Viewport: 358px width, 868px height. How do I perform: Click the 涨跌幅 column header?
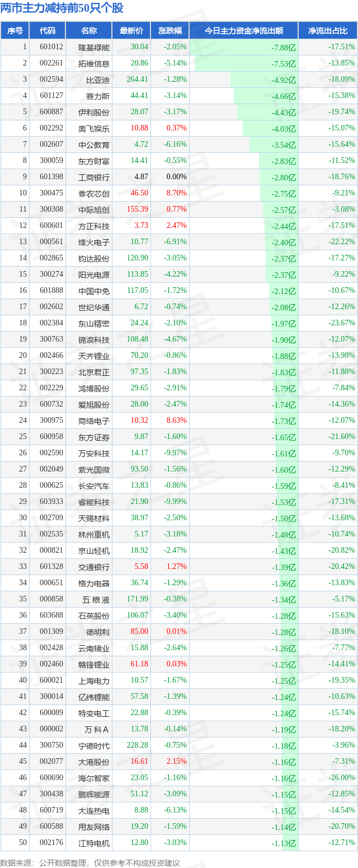(x=169, y=31)
